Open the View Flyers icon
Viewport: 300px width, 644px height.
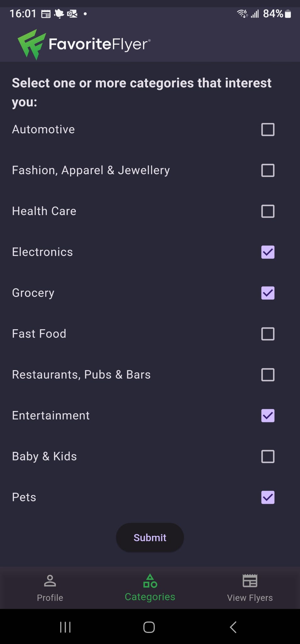(x=250, y=580)
